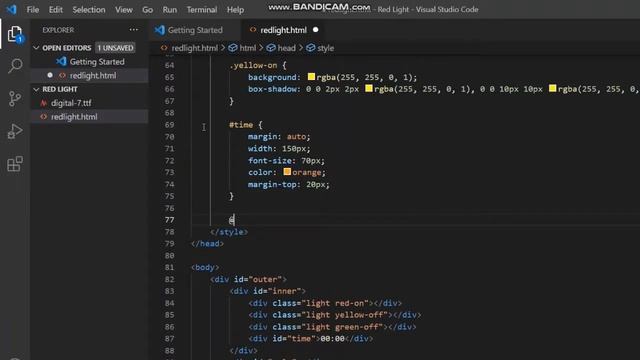Screen dimensions: 640x360
Task: Click the div id="inner" line
Action: pyautogui.click(x=268, y=291)
